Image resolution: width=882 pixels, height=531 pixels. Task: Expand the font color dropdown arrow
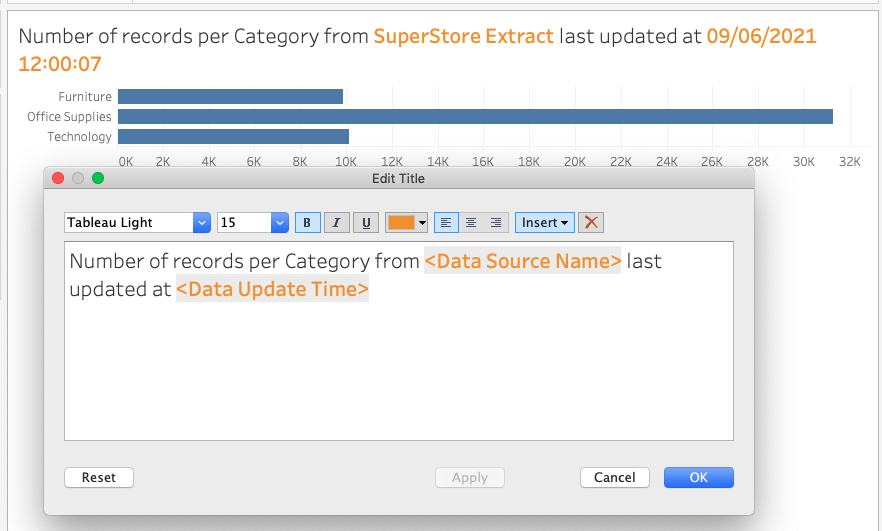point(422,223)
